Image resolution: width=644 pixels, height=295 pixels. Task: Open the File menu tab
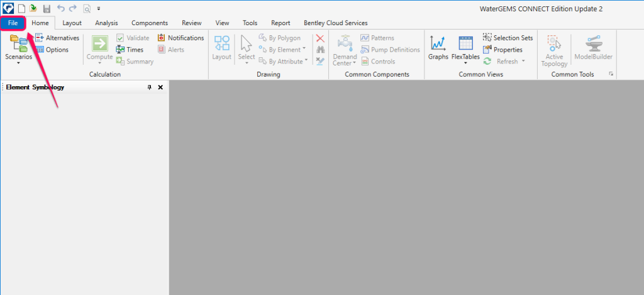13,23
